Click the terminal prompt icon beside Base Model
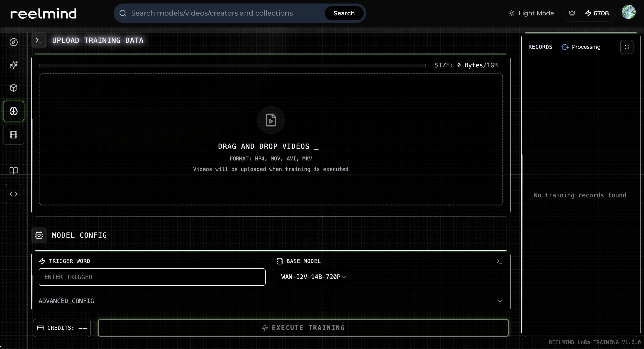Viewport: 644px width, 349px height. click(x=499, y=261)
